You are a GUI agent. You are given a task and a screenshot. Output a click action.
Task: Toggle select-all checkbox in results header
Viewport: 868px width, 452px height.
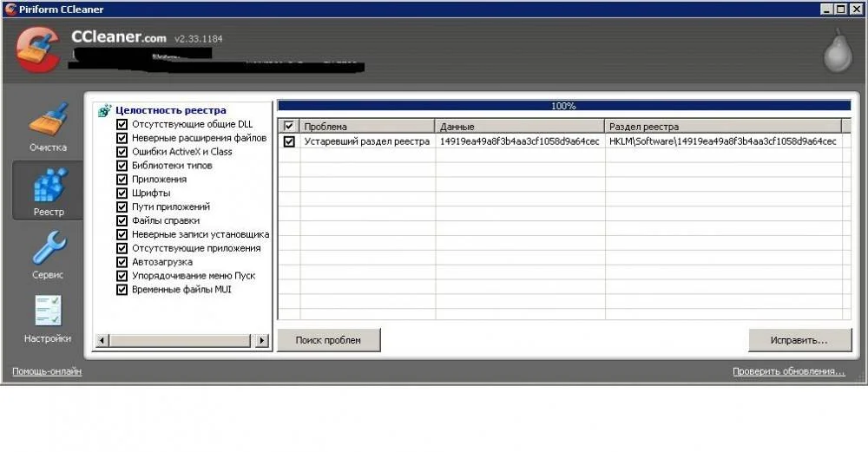point(288,126)
